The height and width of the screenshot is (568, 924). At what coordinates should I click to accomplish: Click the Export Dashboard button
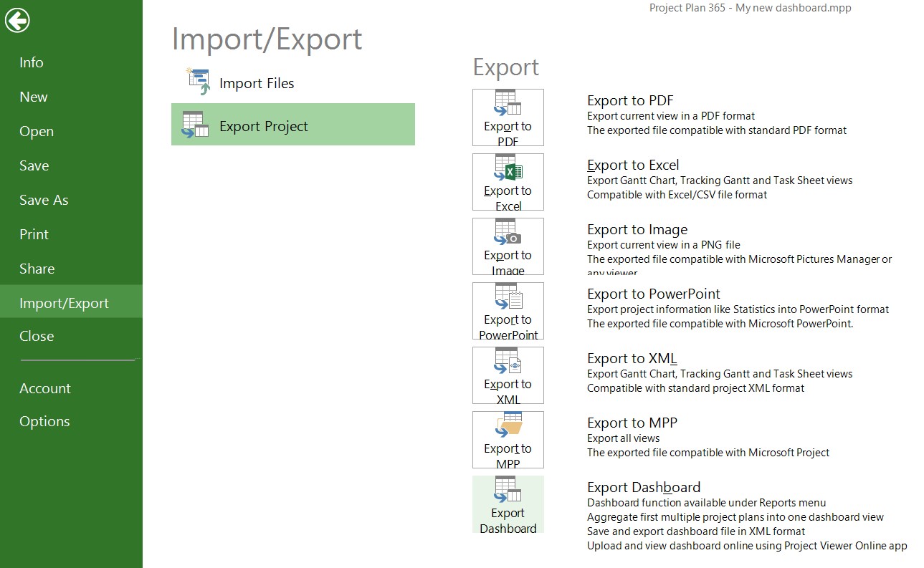tap(508, 504)
